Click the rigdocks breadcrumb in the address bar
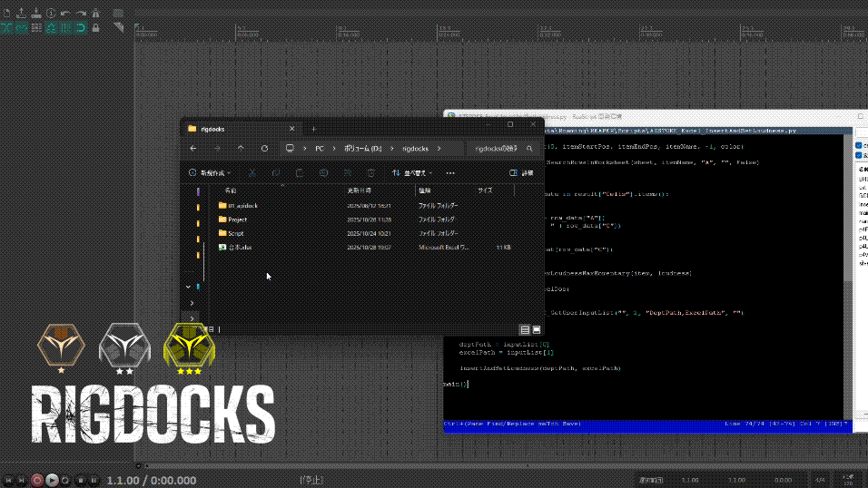This screenshot has height=488, width=868. (415, 148)
